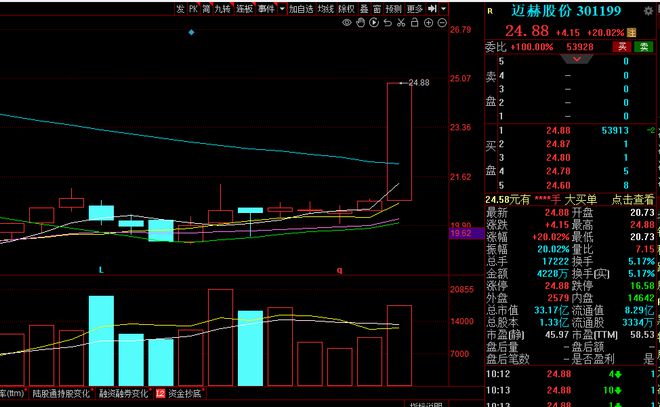This screenshot has width=660, height=407.
Task: Click the red 买 buy button
Action: (x=622, y=47)
